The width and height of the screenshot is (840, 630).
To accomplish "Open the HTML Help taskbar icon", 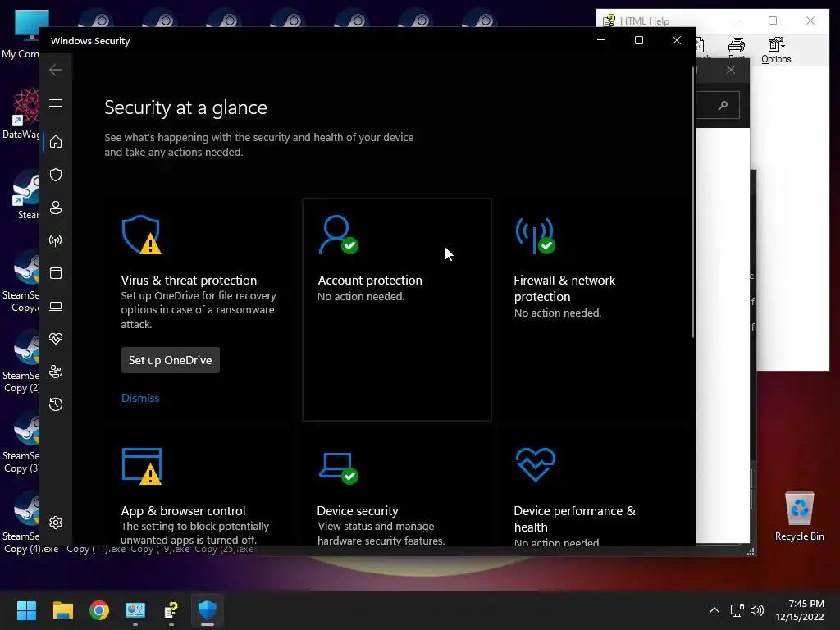I will 171,610.
